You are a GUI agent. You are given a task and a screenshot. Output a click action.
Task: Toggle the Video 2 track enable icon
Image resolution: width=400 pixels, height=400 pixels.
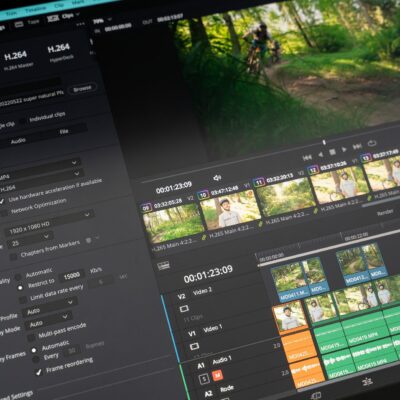click(184, 309)
